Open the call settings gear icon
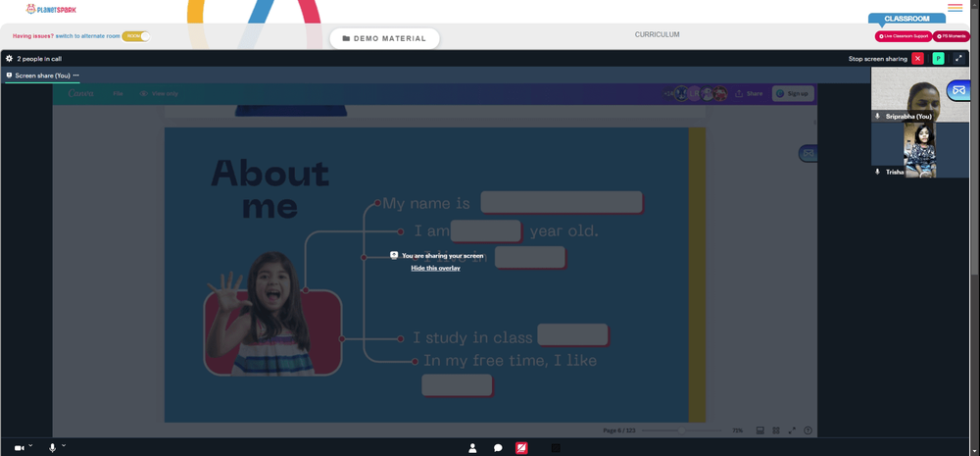The height and width of the screenshot is (456, 980). coord(10,58)
